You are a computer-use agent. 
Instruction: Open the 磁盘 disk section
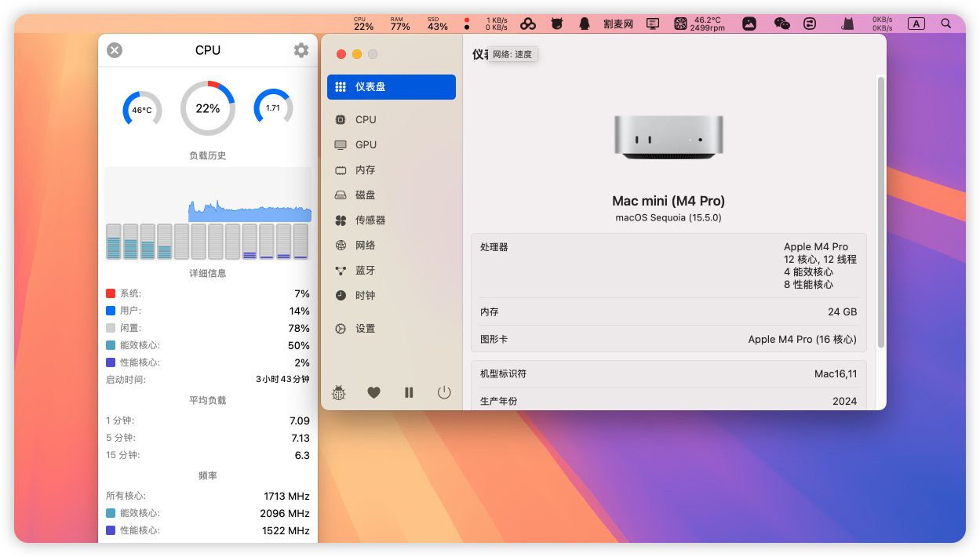click(x=392, y=195)
